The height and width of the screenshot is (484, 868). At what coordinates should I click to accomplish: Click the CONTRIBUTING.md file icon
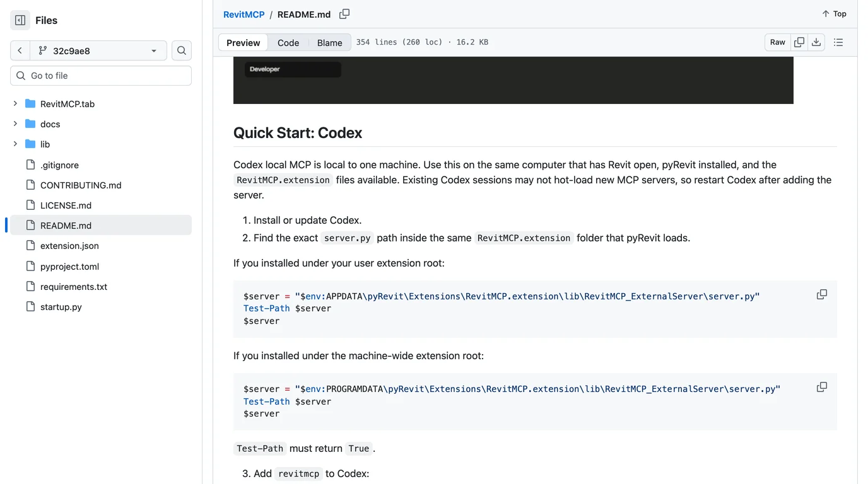pos(30,185)
